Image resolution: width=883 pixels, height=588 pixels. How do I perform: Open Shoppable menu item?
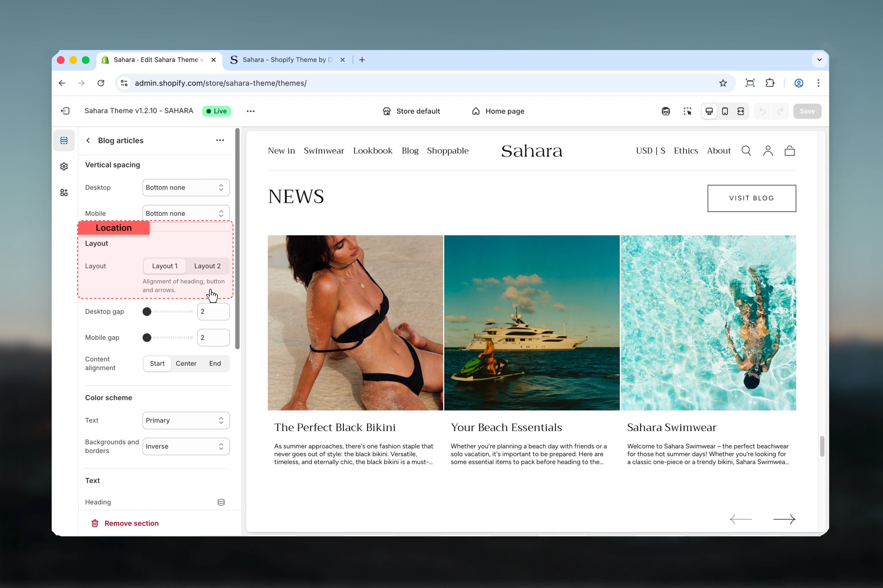coord(448,151)
